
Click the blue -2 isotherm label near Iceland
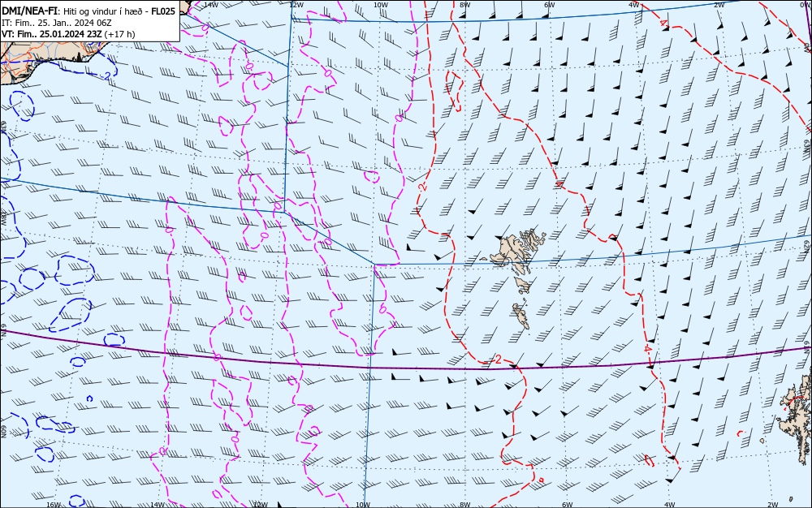(105, 76)
